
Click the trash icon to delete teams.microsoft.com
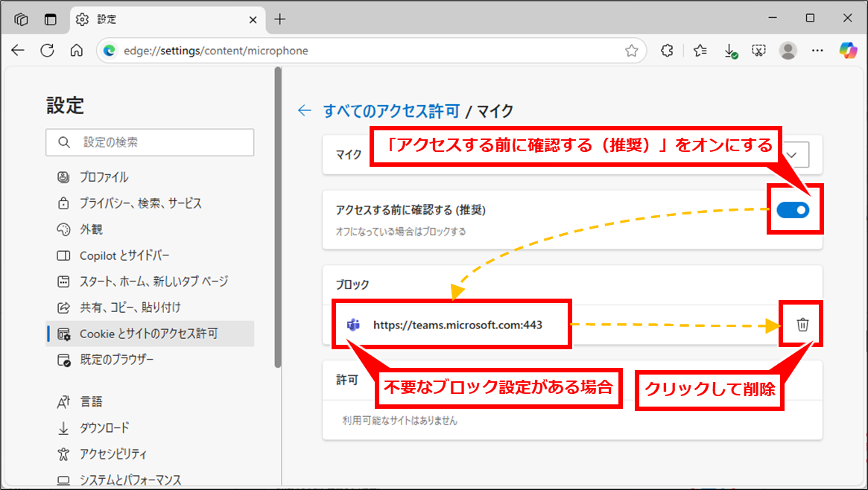click(x=802, y=325)
